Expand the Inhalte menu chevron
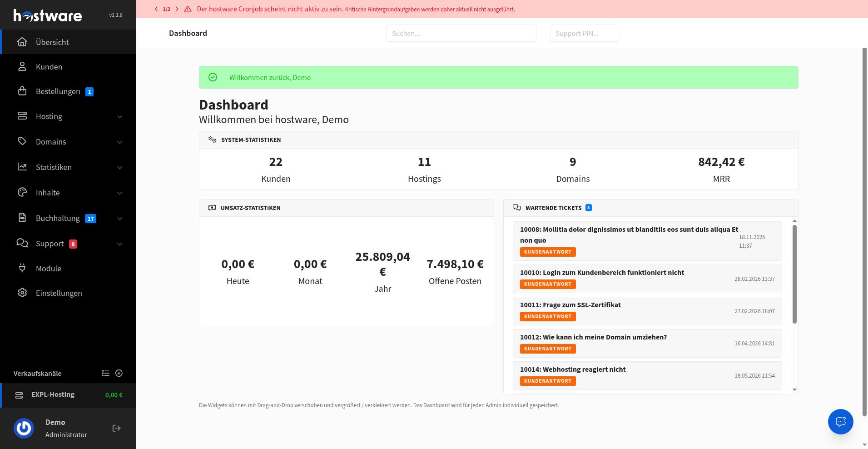 click(119, 193)
